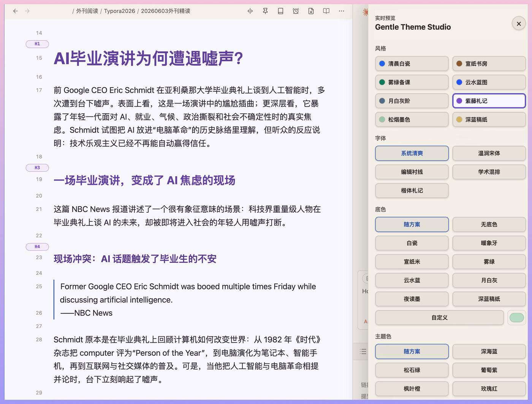
Task: Toggle source code view icon
Action: click(x=250, y=11)
